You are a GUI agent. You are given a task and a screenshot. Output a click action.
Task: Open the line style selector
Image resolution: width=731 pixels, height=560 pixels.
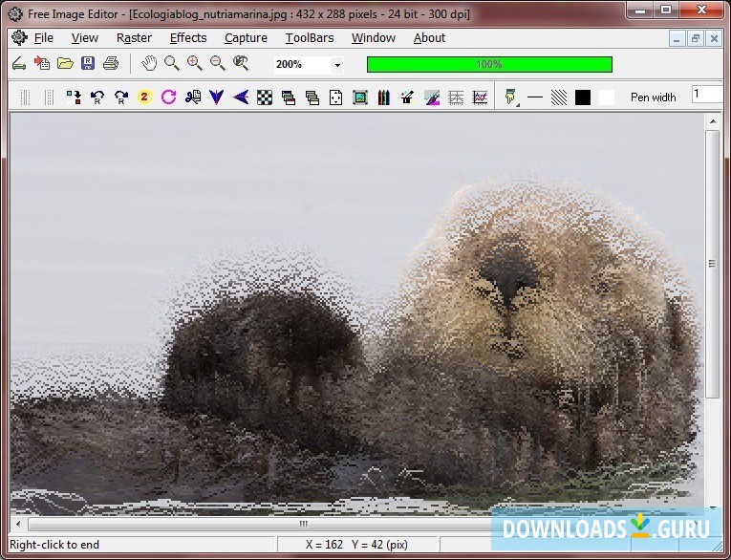pyautogui.click(x=535, y=97)
